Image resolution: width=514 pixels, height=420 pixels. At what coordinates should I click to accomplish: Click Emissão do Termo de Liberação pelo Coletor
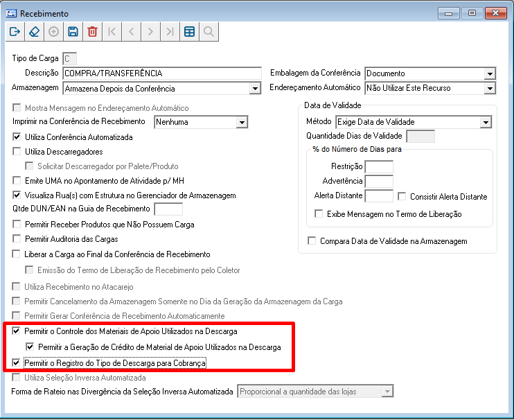pos(29,270)
